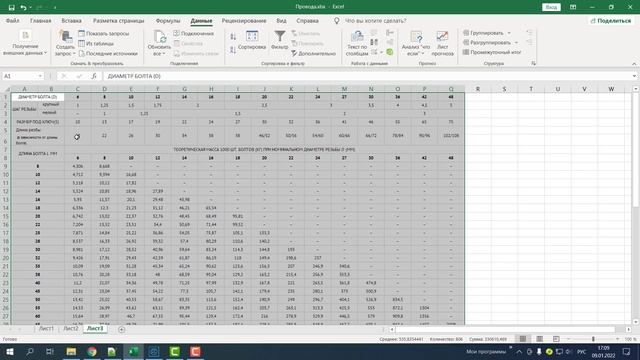Switch to Normal view icon
640x360 pixels.
pos(522,339)
